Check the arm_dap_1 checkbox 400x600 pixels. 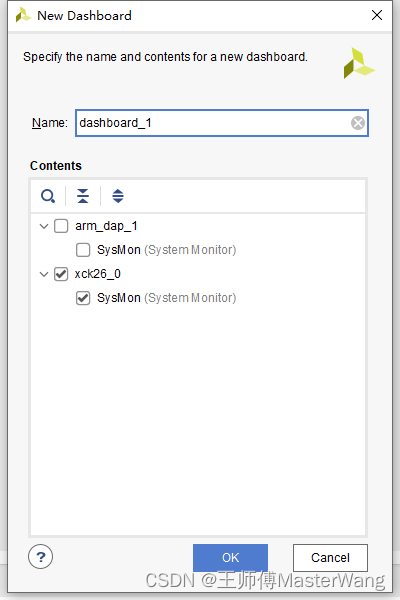click(61, 226)
